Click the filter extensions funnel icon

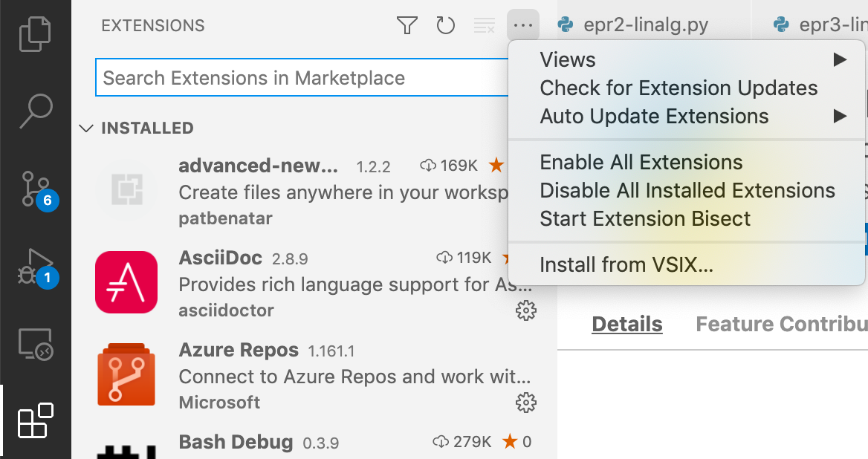pos(407,26)
